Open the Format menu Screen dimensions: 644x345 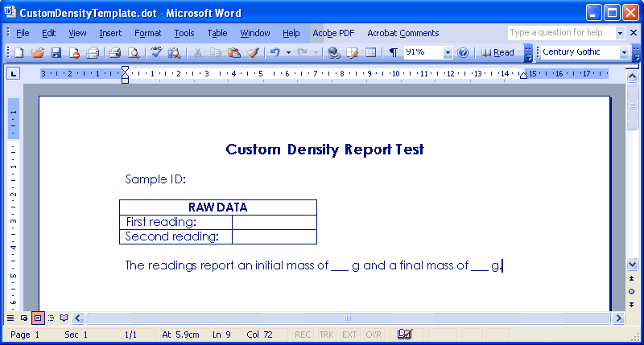(148, 33)
